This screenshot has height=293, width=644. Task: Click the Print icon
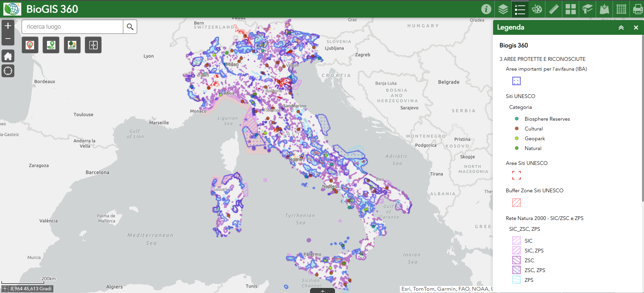637,9
